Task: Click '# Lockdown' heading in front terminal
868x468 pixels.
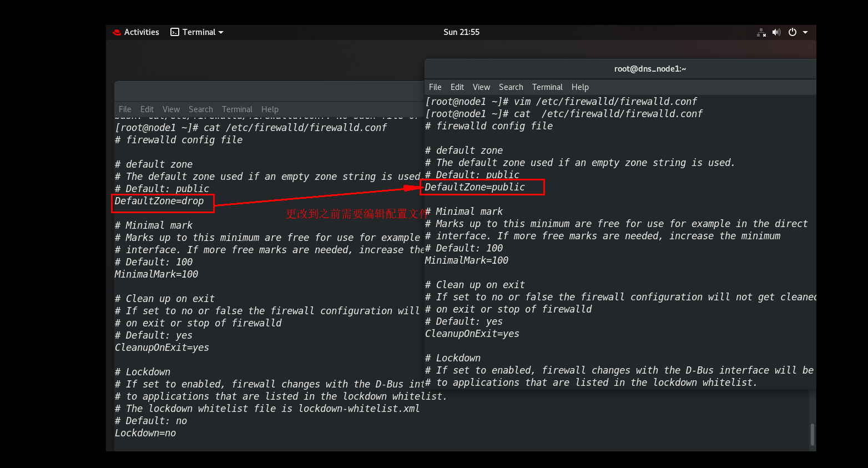Action: point(453,358)
